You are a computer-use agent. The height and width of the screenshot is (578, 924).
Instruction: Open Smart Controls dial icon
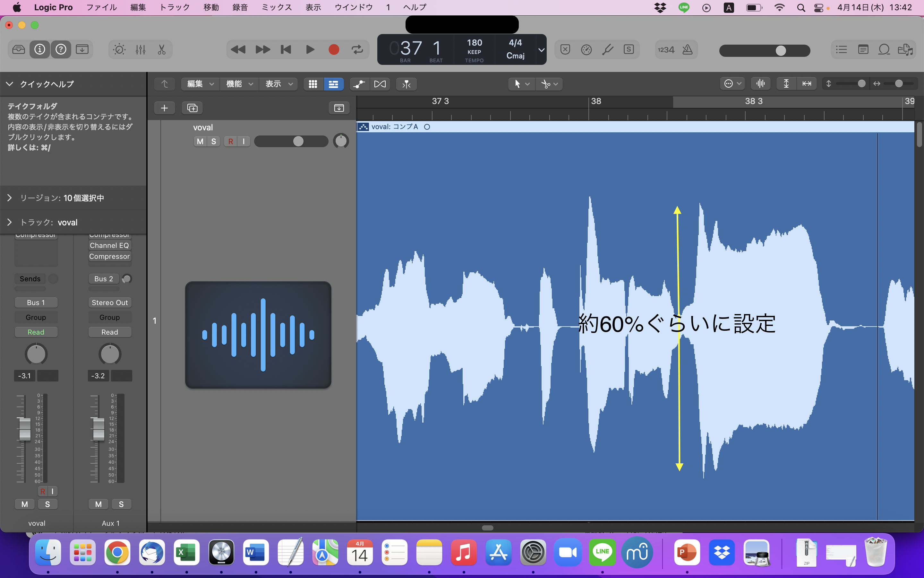(119, 50)
